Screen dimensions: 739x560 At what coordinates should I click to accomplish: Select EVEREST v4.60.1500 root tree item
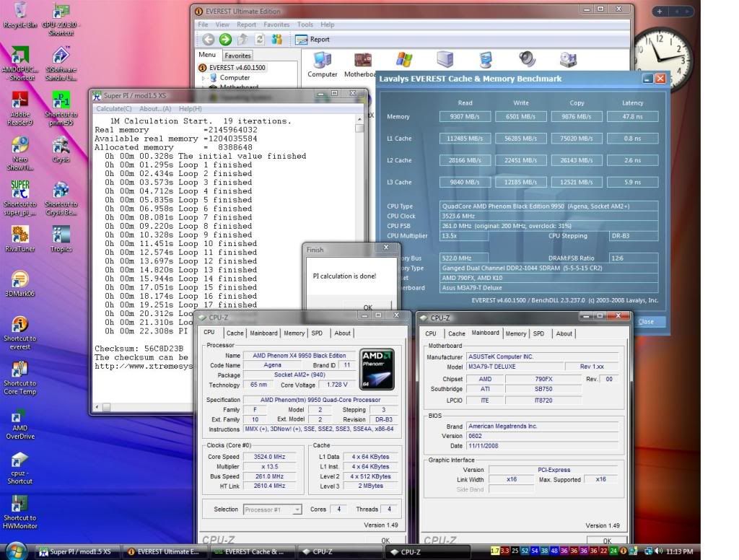(x=232, y=68)
